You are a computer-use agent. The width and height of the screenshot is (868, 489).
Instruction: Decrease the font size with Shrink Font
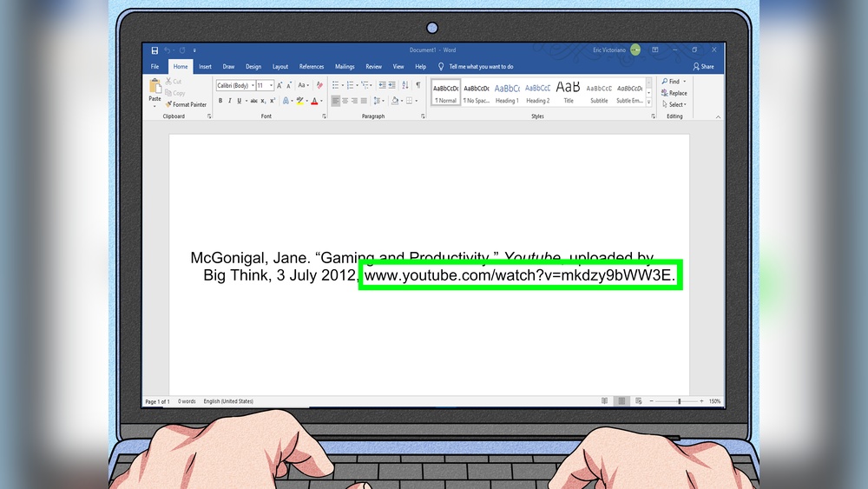(x=289, y=85)
